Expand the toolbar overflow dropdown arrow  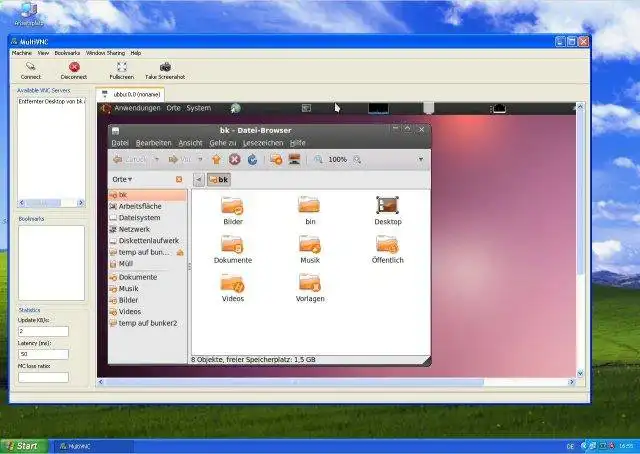(x=420, y=159)
